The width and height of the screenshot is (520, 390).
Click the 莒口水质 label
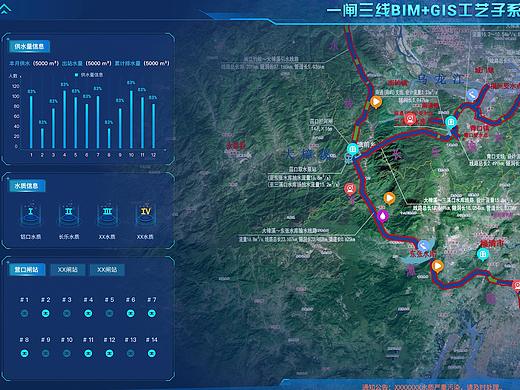(31, 237)
